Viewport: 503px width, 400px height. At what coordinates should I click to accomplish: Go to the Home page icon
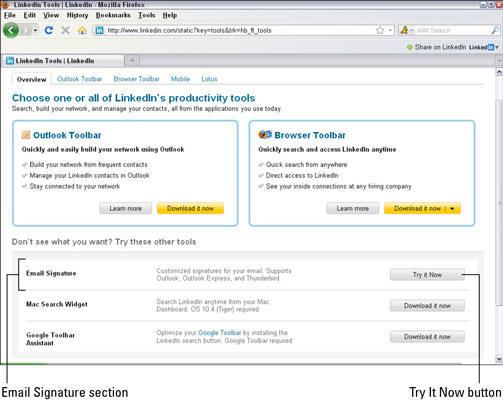click(82, 30)
